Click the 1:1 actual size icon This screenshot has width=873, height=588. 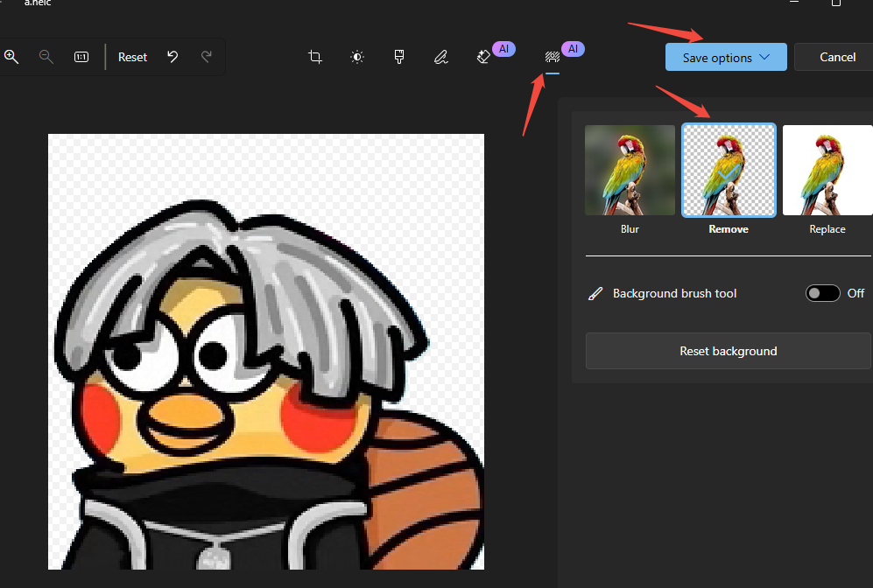pos(81,57)
